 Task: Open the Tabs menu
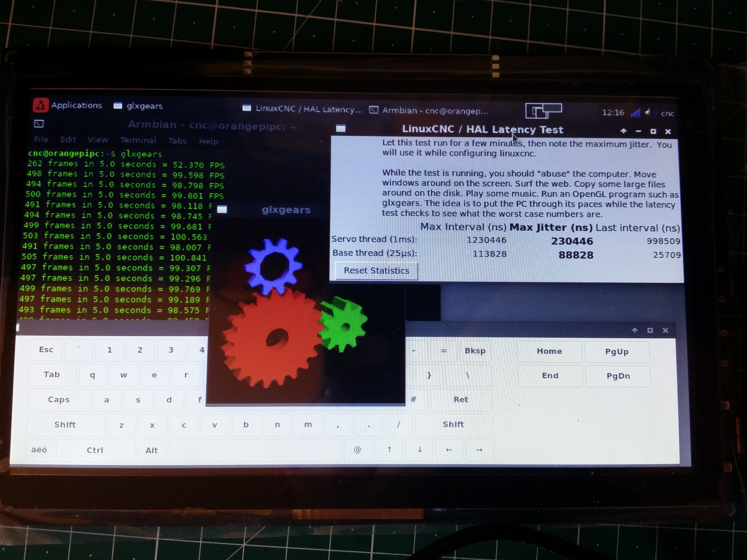click(x=178, y=141)
